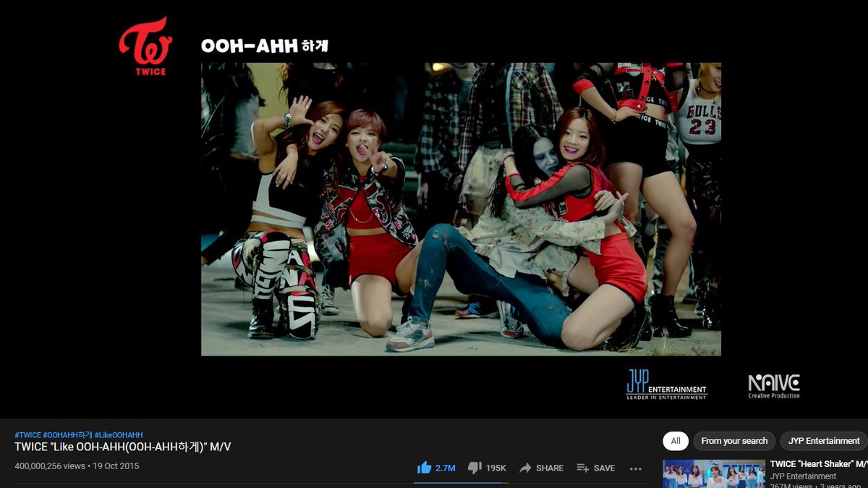This screenshot has width=868, height=488.
Task: Select the From your search chip
Action: [x=734, y=441]
